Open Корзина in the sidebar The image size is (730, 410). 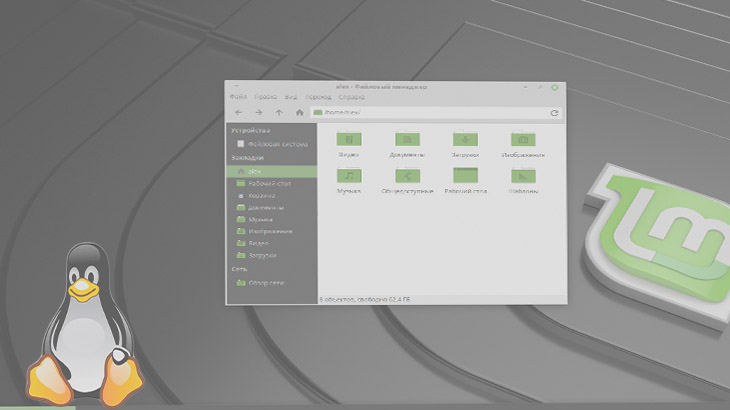pyautogui.click(x=272, y=195)
